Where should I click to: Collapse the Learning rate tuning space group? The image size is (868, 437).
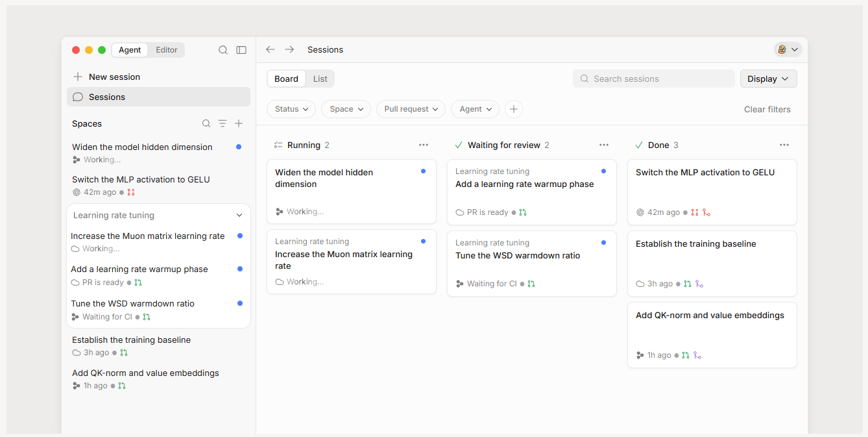coord(239,216)
